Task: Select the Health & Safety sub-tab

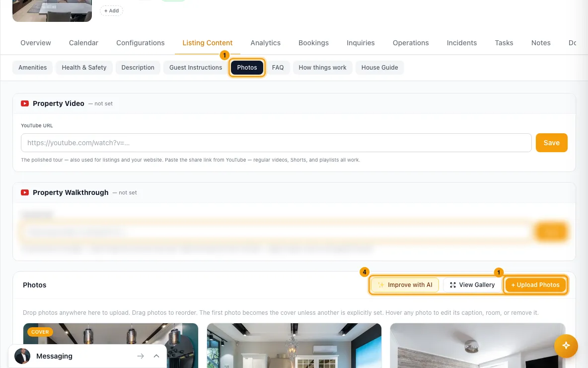Action: (84, 68)
